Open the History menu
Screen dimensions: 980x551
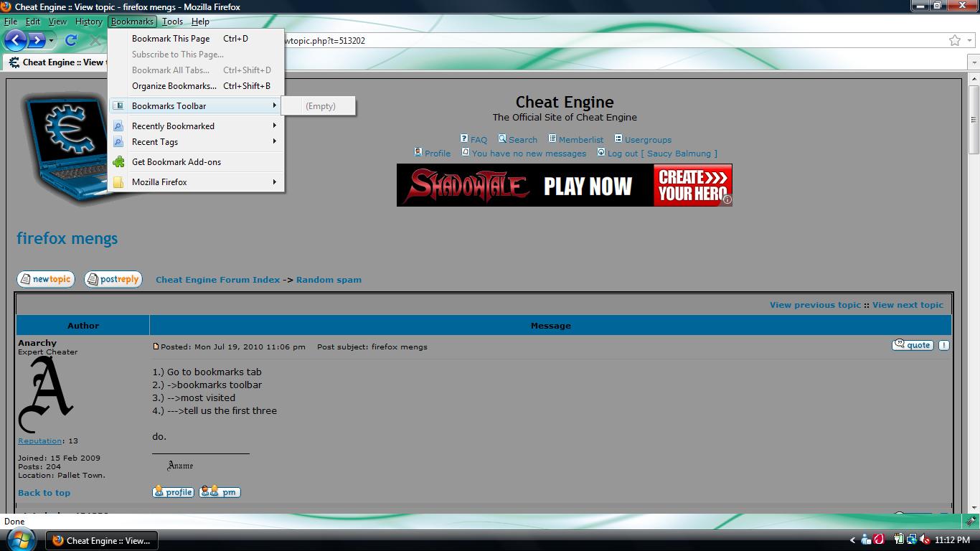point(89,22)
